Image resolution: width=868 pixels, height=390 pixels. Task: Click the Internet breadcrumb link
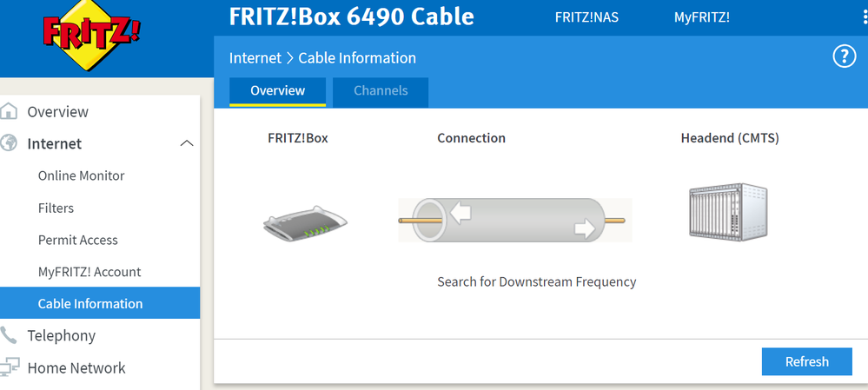pos(255,58)
